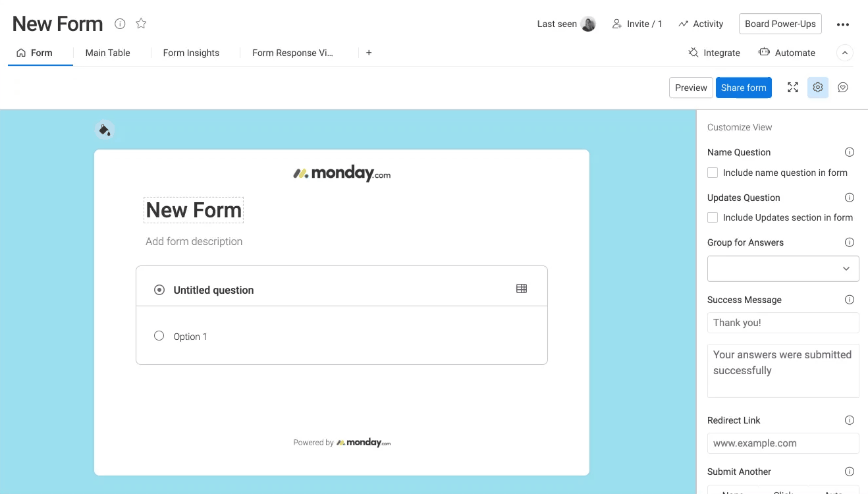Click the column grid icon on question
Image resolution: width=868 pixels, height=494 pixels.
522,288
